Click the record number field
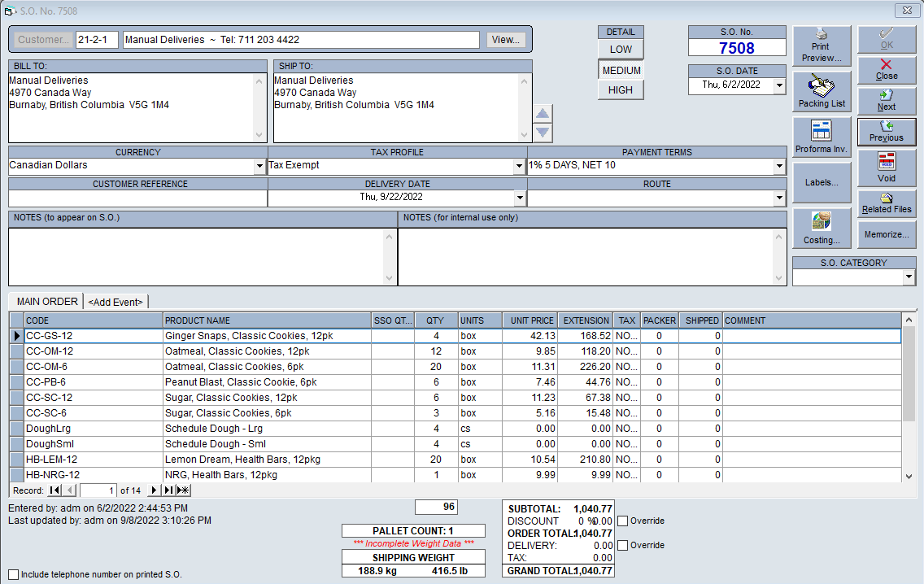This screenshot has height=584, width=924. [x=98, y=490]
